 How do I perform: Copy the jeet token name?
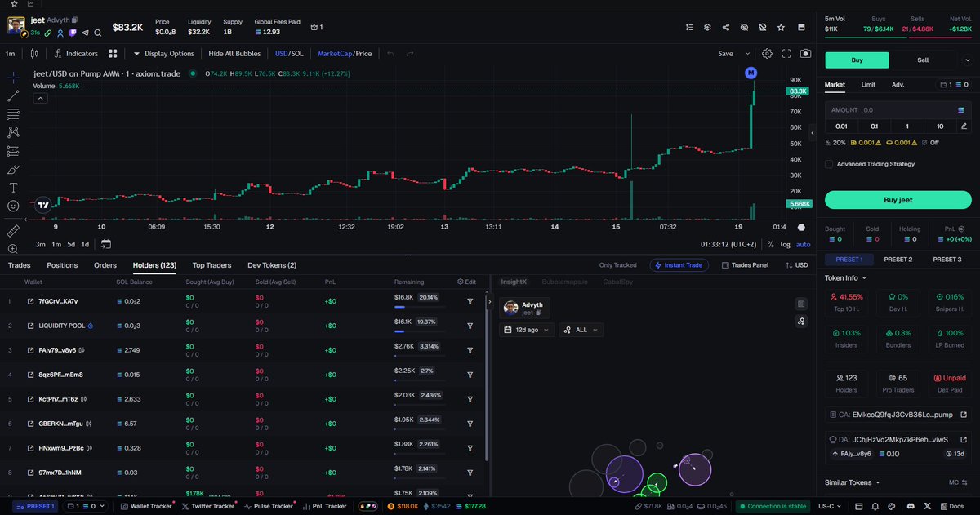pyautogui.click(x=74, y=20)
